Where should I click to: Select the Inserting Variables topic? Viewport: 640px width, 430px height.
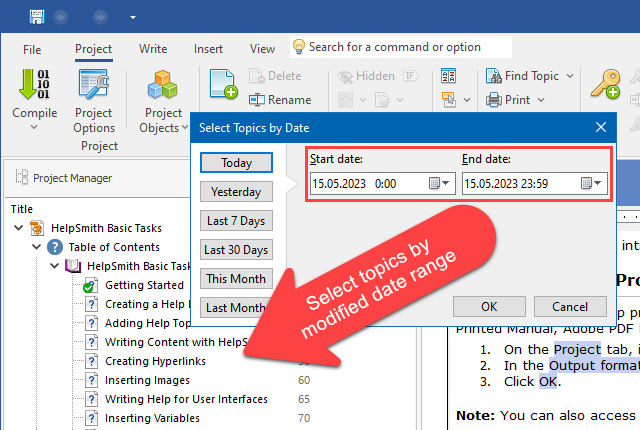click(152, 418)
